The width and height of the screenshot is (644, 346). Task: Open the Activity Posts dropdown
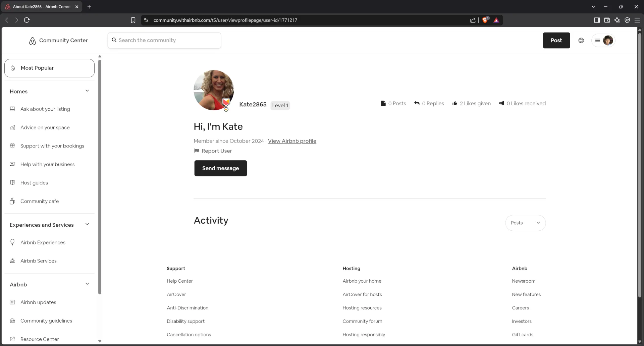525,223
